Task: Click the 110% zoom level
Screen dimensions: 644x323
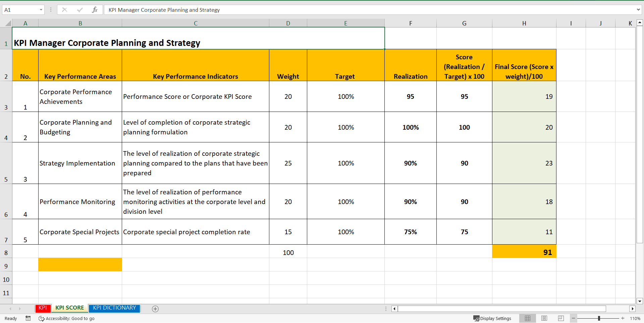Action: [x=635, y=319]
